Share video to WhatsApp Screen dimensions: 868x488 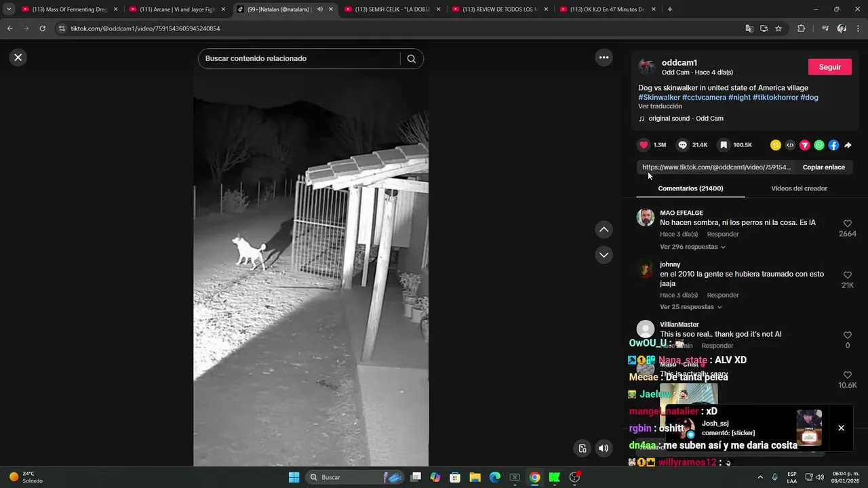[819, 145]
